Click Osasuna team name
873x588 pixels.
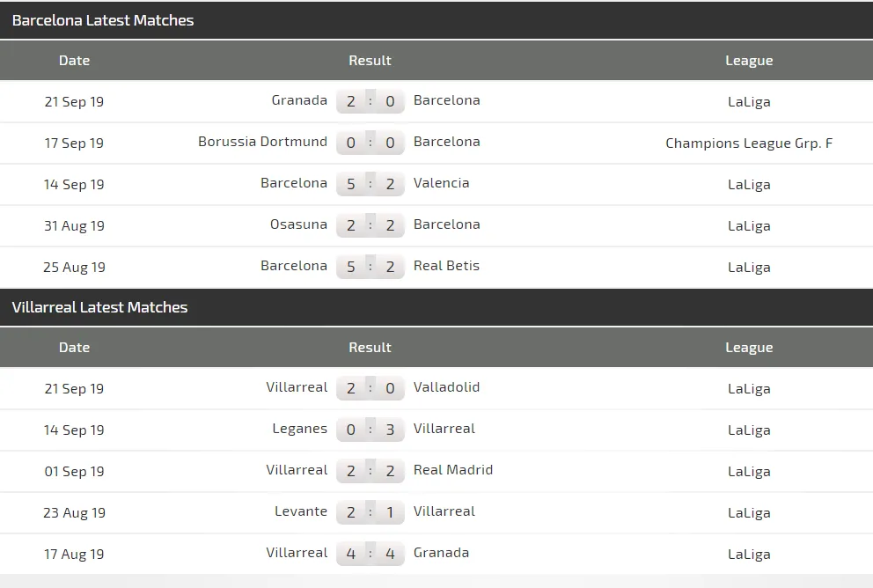coord(298,224)
